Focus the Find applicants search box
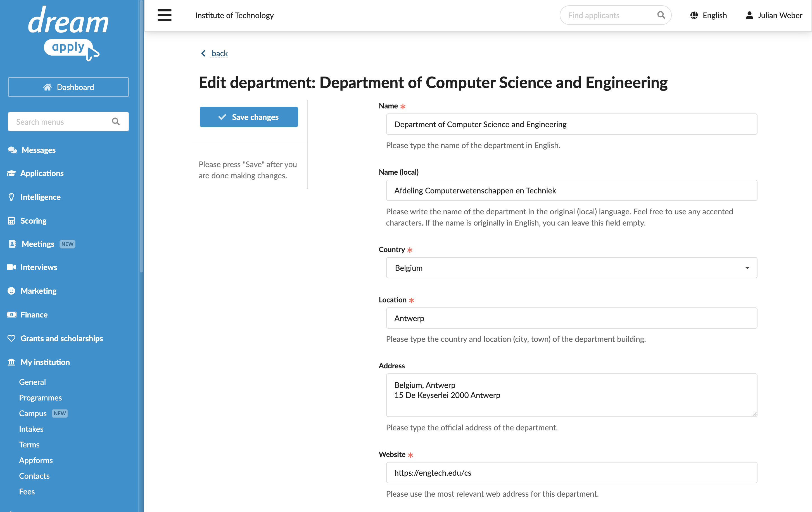 click(615, 15)
